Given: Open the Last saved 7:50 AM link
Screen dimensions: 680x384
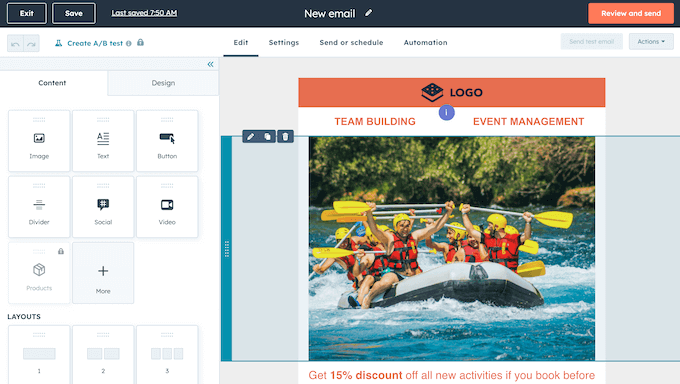Looking at the screenshot, I should tap(144, 13).
